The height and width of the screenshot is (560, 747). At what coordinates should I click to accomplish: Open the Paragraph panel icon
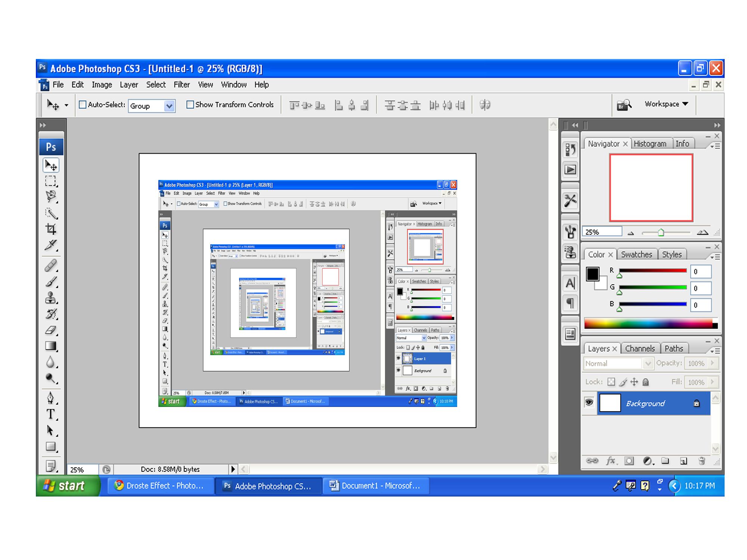[570, 303]
